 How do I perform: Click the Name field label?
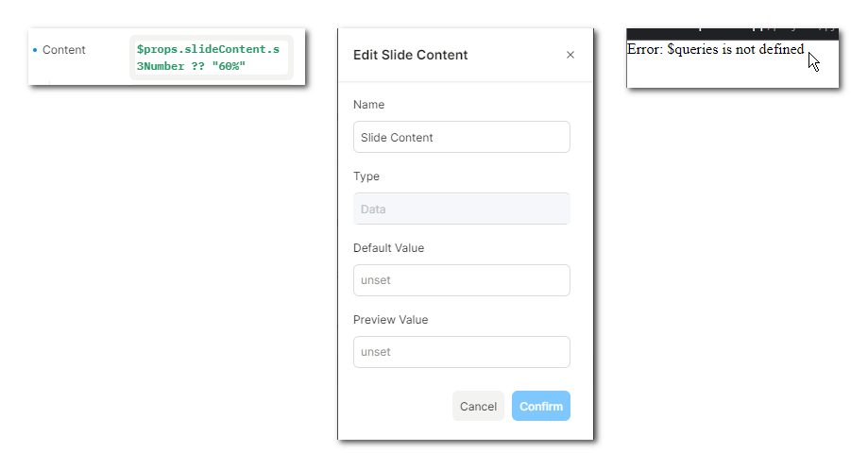tap(368, 105)
